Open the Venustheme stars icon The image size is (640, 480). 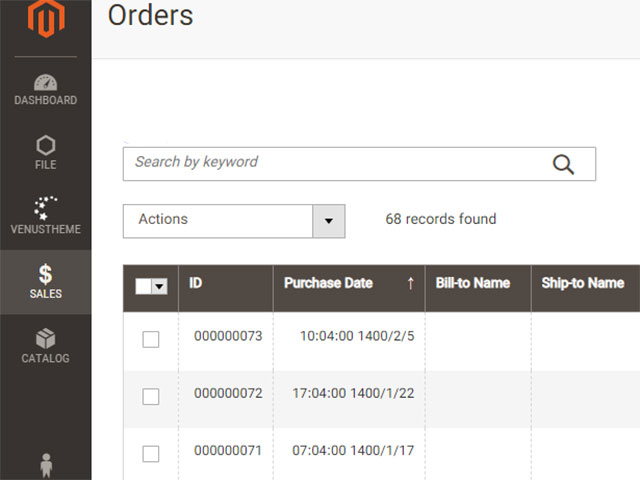[x=45, y=208]
